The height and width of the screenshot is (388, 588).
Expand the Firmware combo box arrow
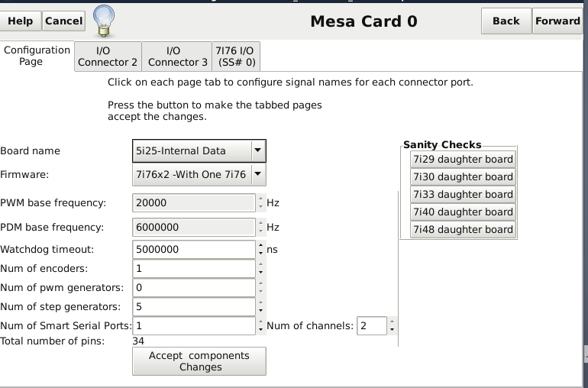(258, 174)
